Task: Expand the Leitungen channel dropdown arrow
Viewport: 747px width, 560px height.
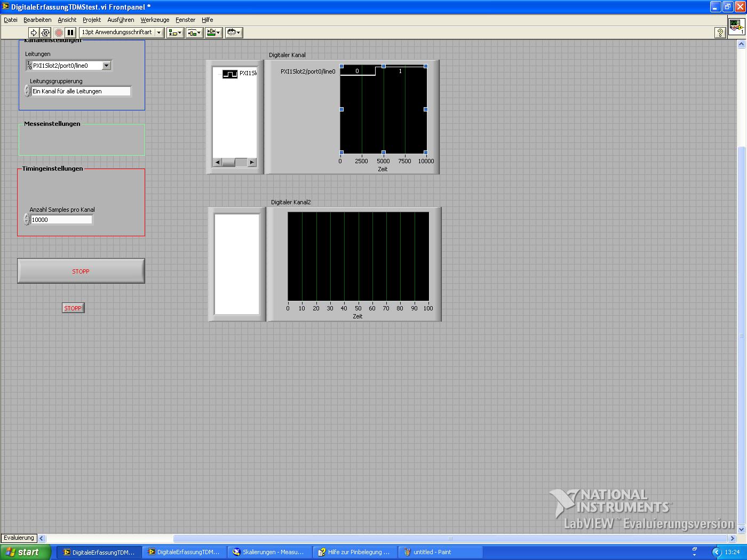Action: coord(106,66)
